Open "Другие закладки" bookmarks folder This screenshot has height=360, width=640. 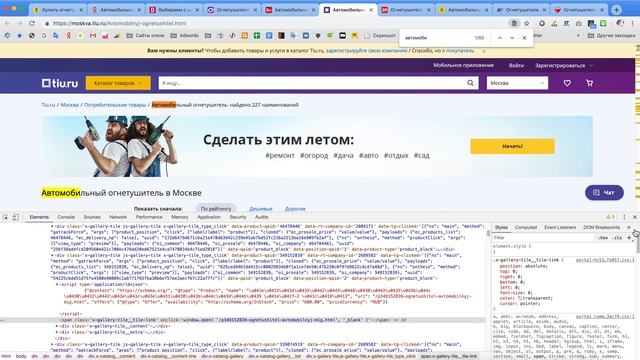(611, 36)
